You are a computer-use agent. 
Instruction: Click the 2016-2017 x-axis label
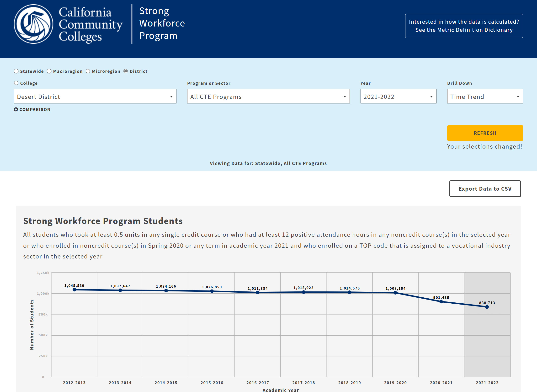(258, 383)
